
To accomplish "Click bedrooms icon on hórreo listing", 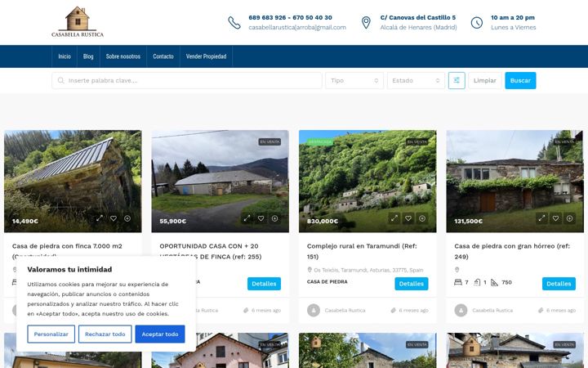I will (458, 282).
